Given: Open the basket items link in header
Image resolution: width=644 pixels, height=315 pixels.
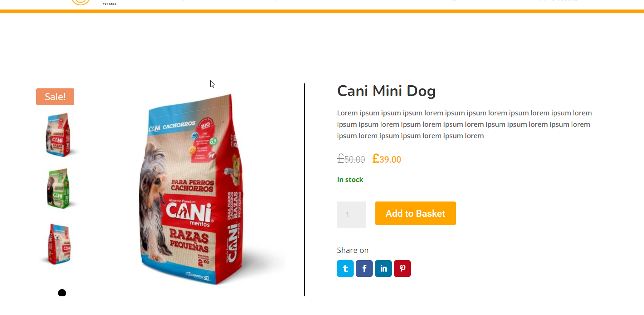Looking at the screenshot, I should [559, 1].
